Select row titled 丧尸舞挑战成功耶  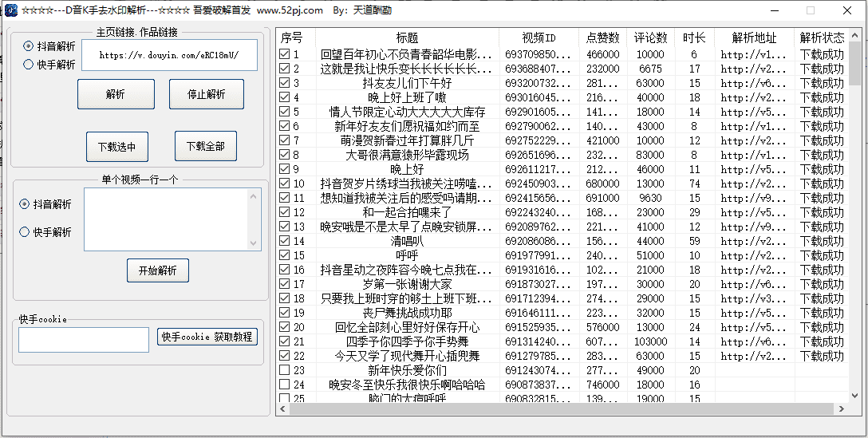click(x=408, y=313)
